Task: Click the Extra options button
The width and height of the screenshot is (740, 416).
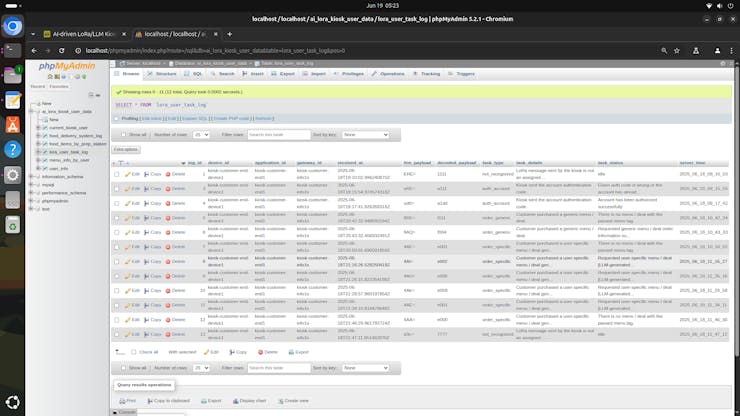Action: [x=126, y=149]
